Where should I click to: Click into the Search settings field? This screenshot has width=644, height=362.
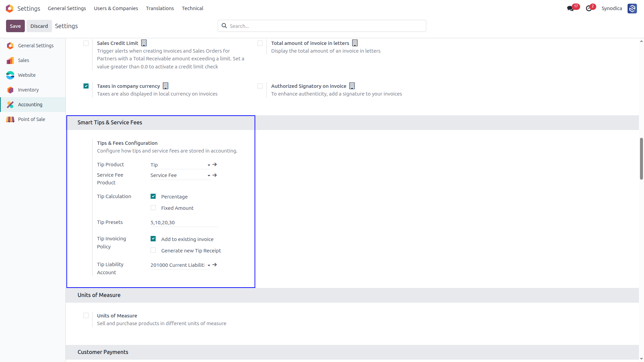pos(322,26)
